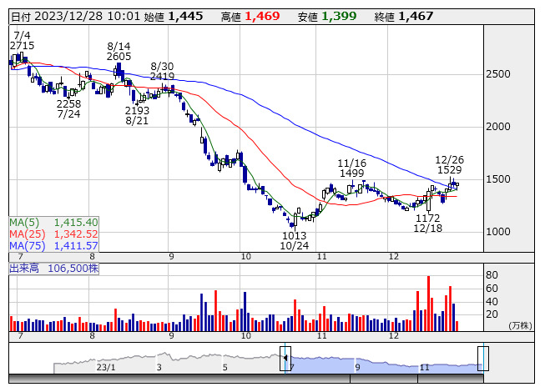This screenshot has height=392, width=545.
Task: Click the date 2023/12/28 10:01 header
Action: coord(75,17)
